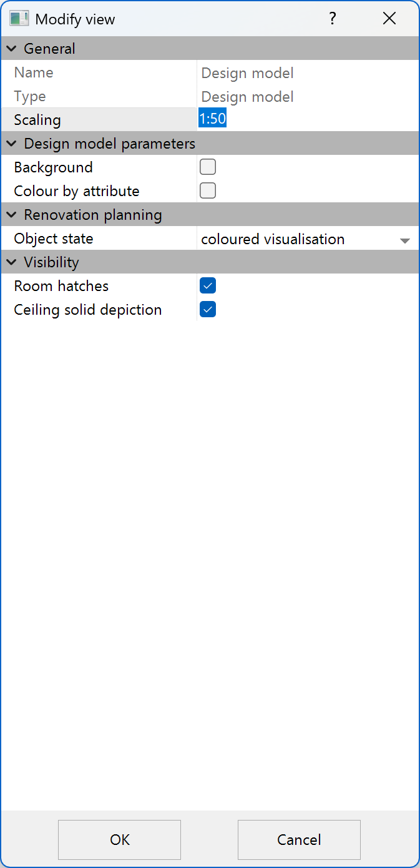The image size is (420, 868).
Task: Click the coloured visualisation dropdown arrow
Action: (x=405, y=239)
